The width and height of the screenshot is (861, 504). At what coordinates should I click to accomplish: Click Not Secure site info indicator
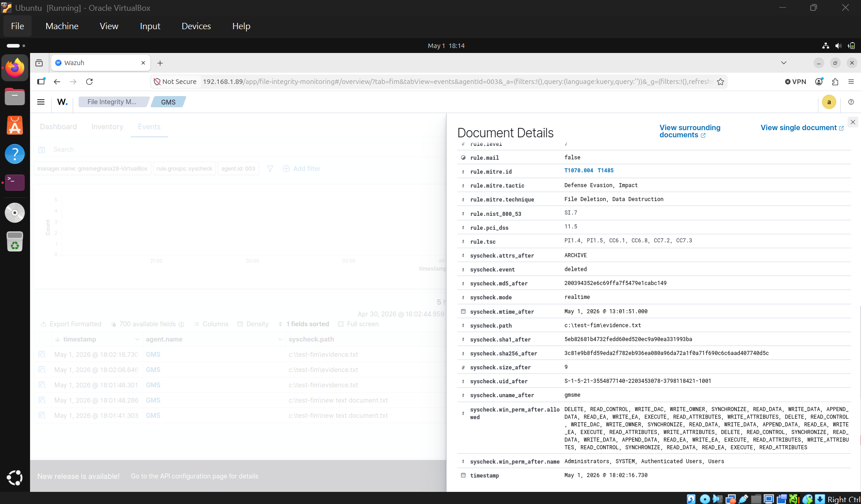click(175, 82)
